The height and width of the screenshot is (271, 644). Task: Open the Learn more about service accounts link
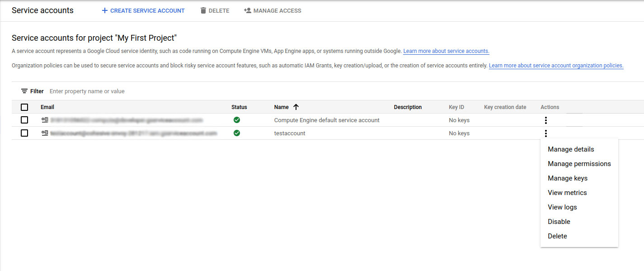[446, 51]
